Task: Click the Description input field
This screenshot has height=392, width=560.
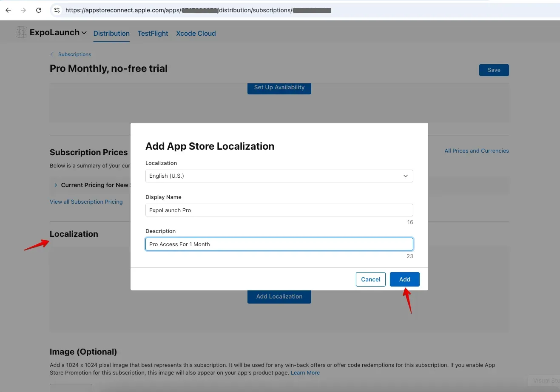Action: point(279,244)
